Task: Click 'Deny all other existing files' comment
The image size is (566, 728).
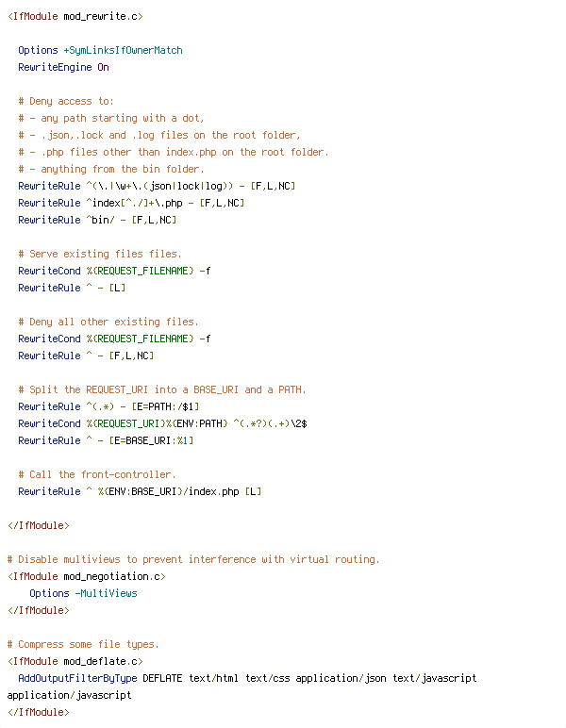Action: [108, 322]
